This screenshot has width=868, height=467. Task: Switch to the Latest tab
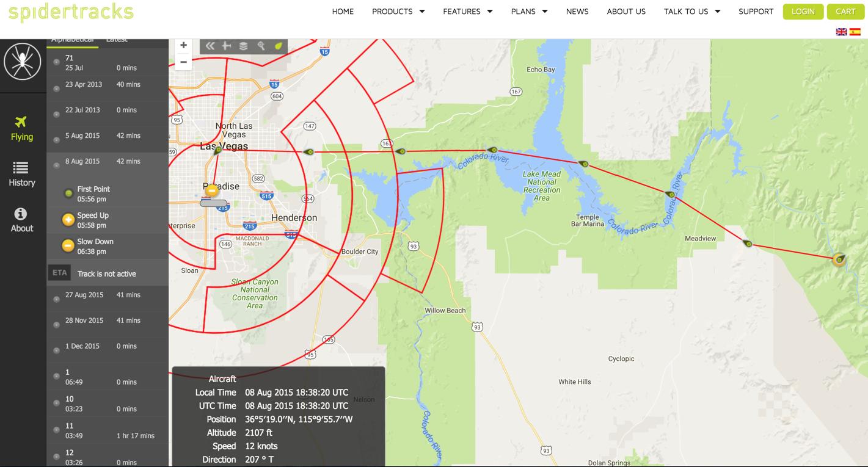[117, 41]
